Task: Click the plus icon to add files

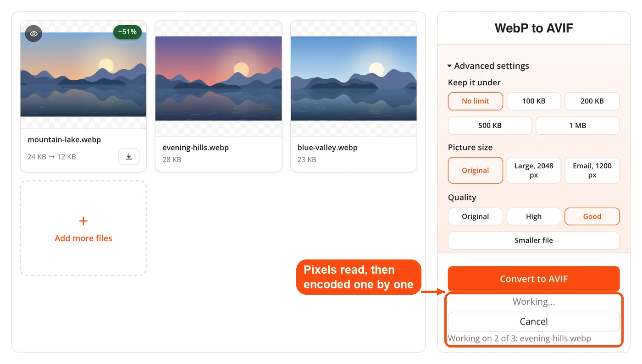Action: 83,221
